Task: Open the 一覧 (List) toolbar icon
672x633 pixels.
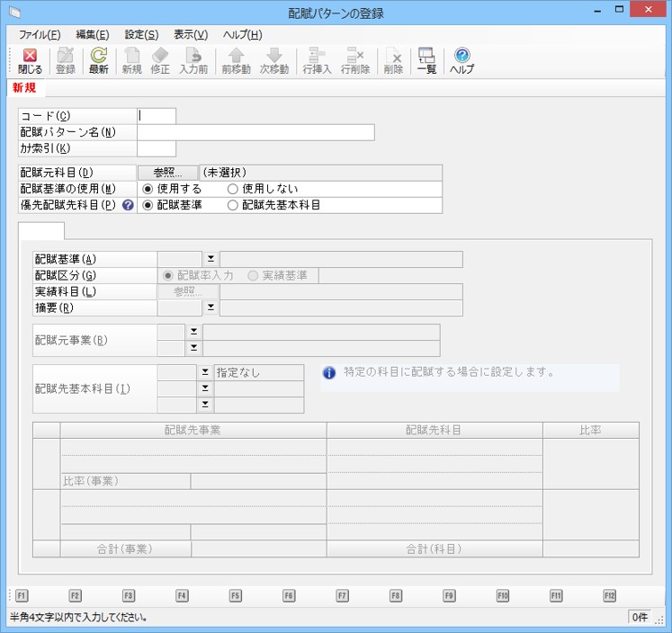Action: click(x=426, y=61)
